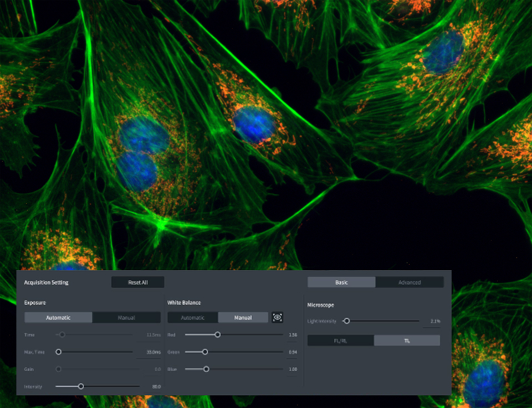This screenshot has width=532, height=408.
Task: Click the Light Intensity slider handle
Action: point(346,321)
